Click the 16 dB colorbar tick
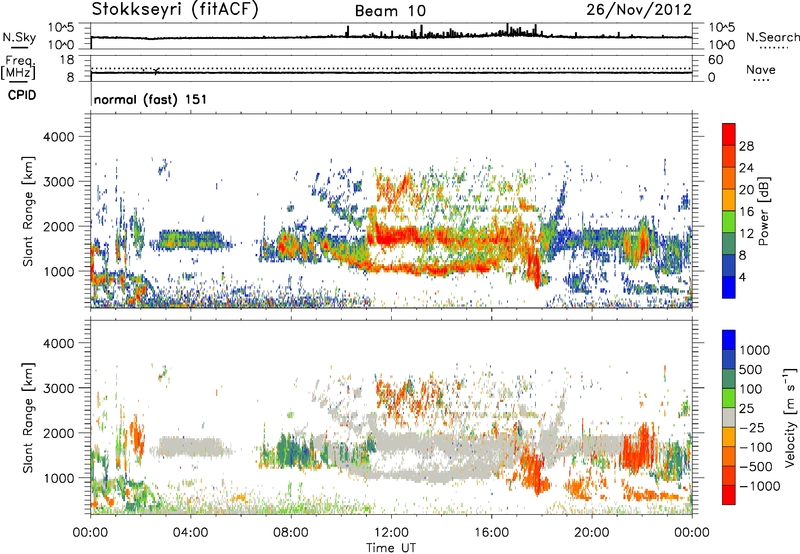Screen dimensions: 800x554 click(x=746, y=212)
